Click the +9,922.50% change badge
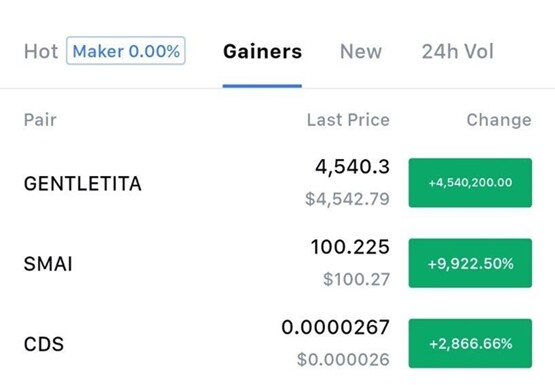This screenshot has height=385, width=555. (470, 263)
